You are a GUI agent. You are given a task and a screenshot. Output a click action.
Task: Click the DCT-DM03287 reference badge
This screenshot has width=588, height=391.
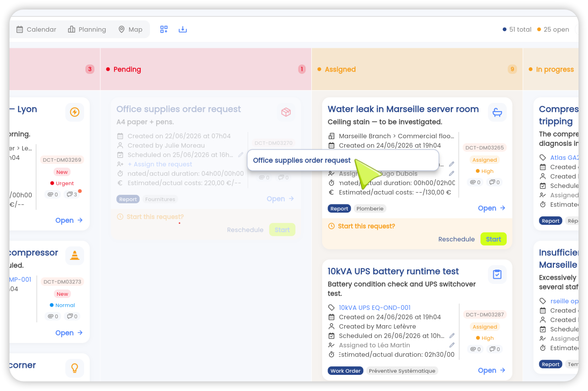485,314
